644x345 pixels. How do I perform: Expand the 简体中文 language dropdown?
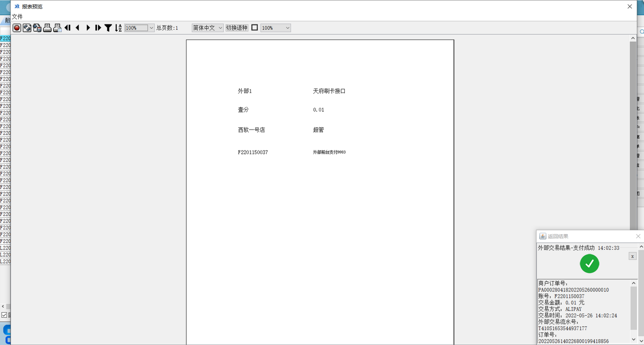(x=220, y=28)
